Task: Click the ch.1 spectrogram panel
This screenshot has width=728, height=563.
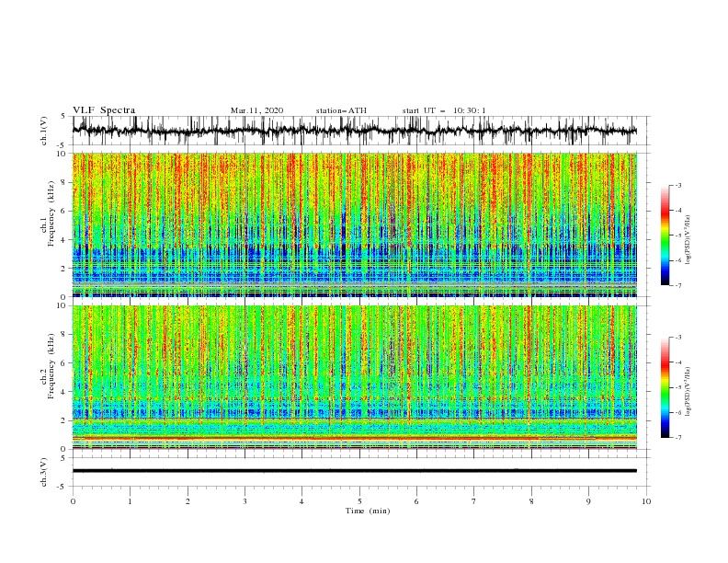Action: [355, 224]
